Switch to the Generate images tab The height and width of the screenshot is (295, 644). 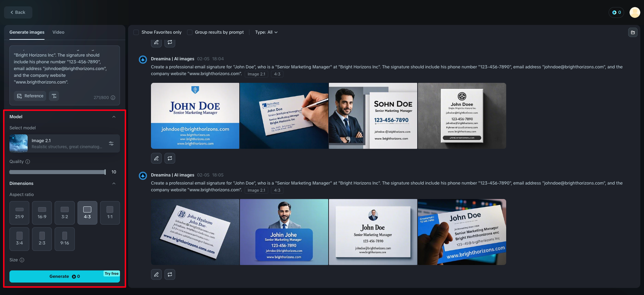pos(27,32)
